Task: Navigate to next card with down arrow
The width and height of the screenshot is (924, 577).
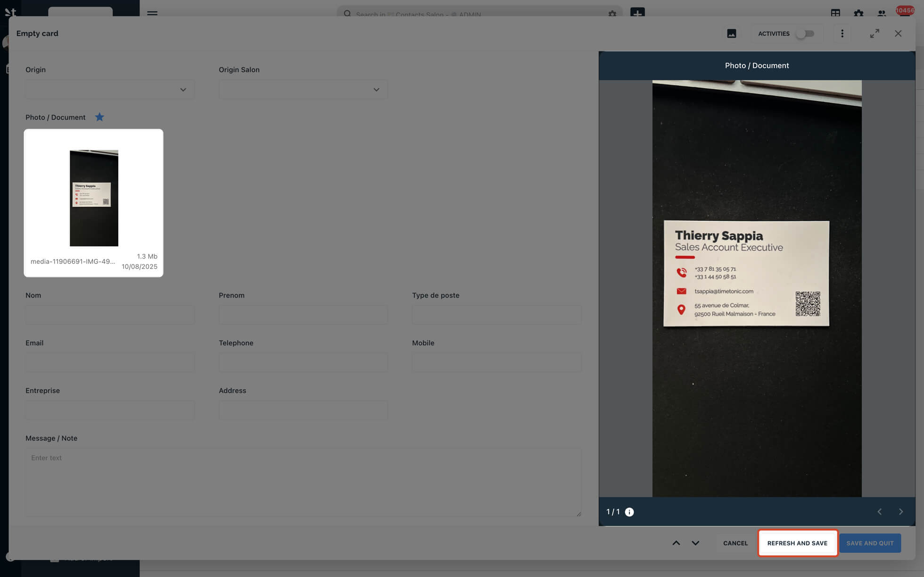Action: 695,543
